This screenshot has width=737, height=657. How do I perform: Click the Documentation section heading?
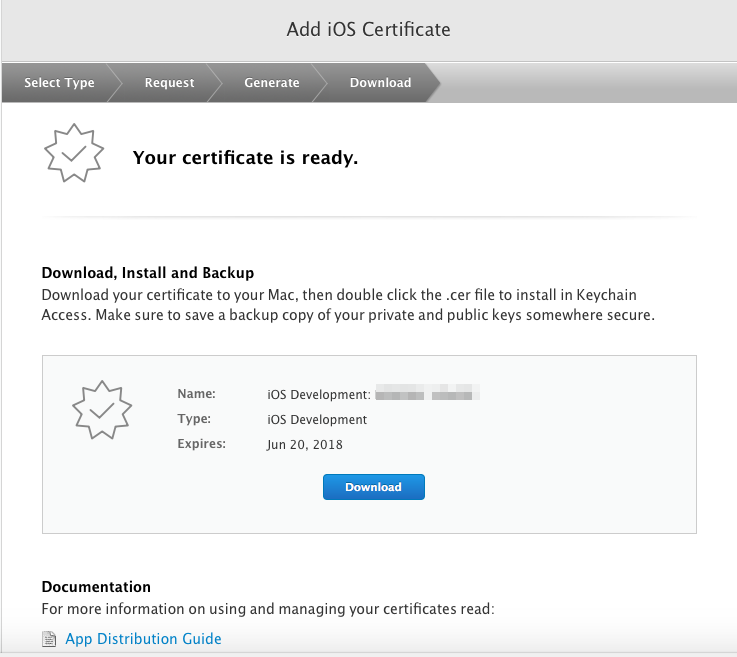[96, 587]
